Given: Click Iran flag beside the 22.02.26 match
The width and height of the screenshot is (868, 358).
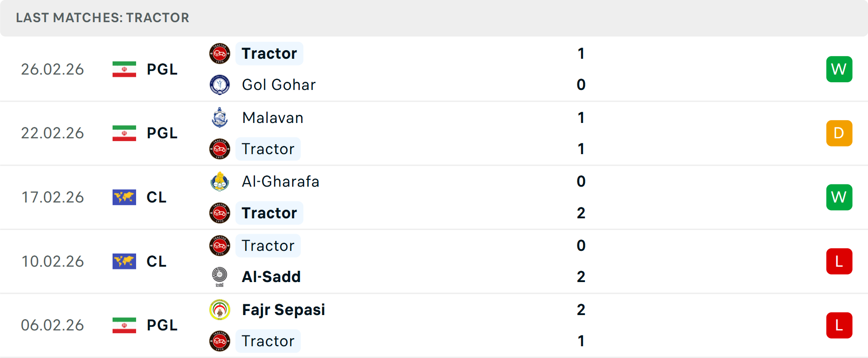Looking at the screenshot, I should tap(124, 133).
